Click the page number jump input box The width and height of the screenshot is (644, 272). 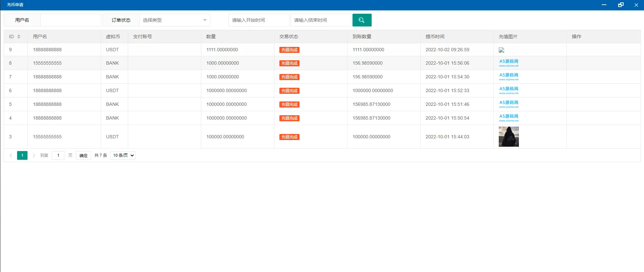coord(58,155)
